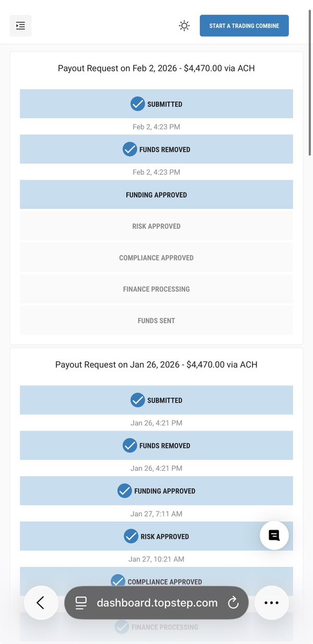313x644 pixels.
Task: Click Jan 26 Funding Approved checkmark icon
Action: click(x=125, y=491)
